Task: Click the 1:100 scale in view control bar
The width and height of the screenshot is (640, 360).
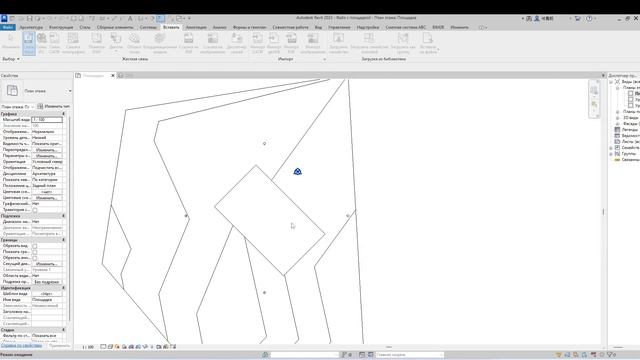Action: click(x=88, y=347)
